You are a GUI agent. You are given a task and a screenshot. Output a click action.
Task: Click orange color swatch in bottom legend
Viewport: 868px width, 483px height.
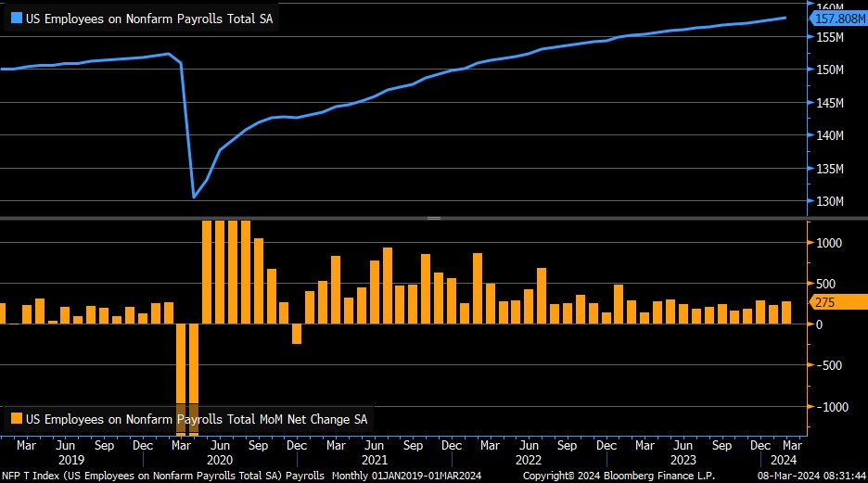click(x=16, y=419)
